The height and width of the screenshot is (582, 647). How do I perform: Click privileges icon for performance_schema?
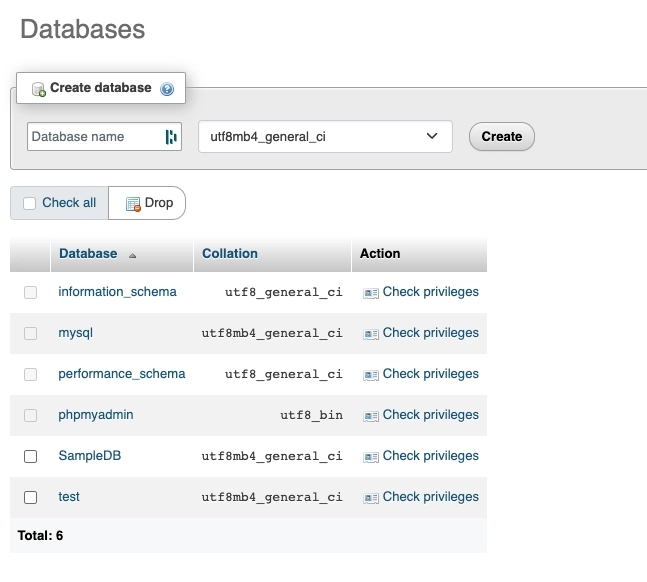[x=371, y=375]
